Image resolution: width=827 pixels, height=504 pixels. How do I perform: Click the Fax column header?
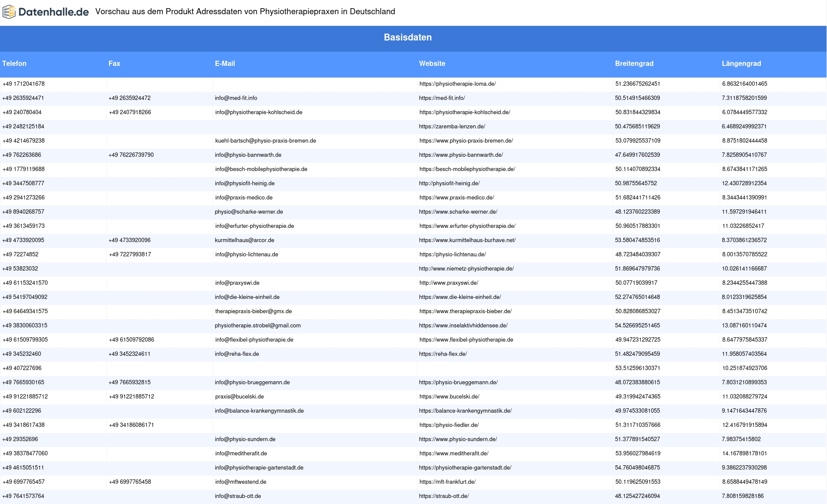click(x=114, y=63)
